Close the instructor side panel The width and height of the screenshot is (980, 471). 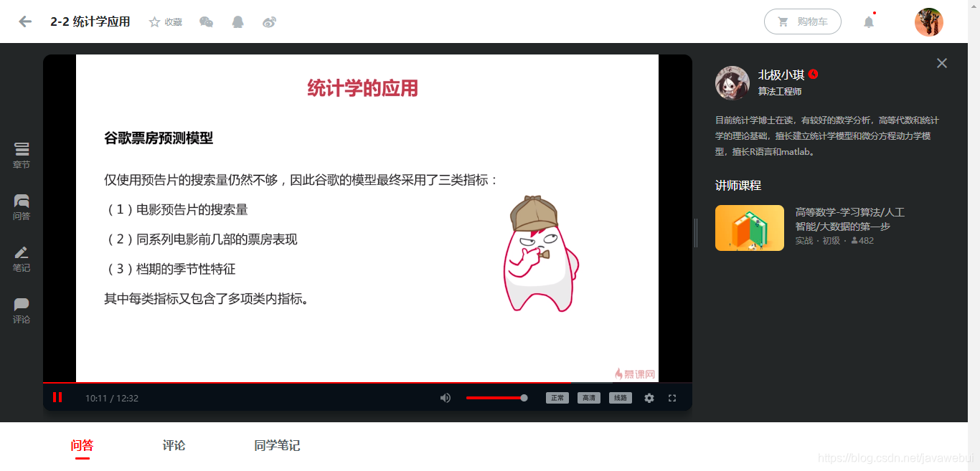(942, 63)
